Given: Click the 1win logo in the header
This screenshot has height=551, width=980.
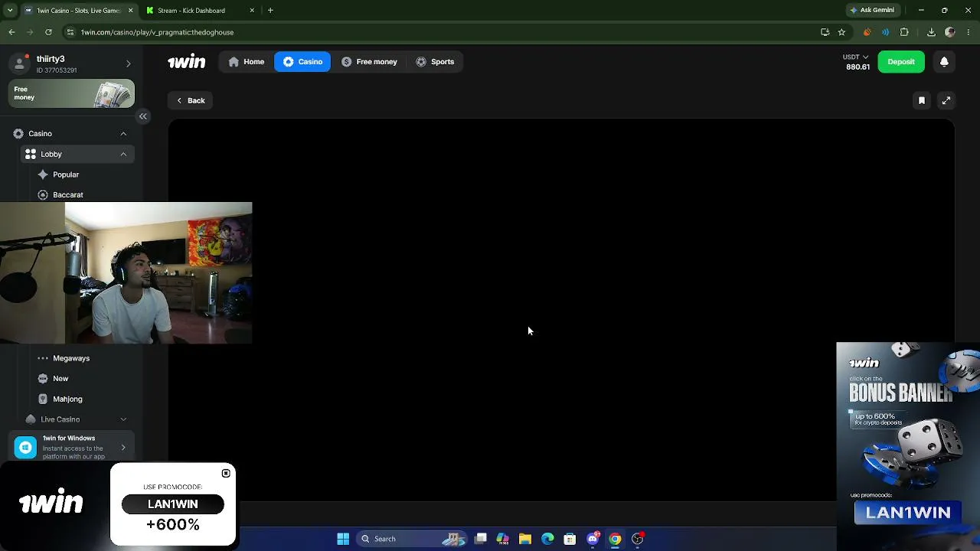Looking at the screenshot, I should tap(186, 62).
